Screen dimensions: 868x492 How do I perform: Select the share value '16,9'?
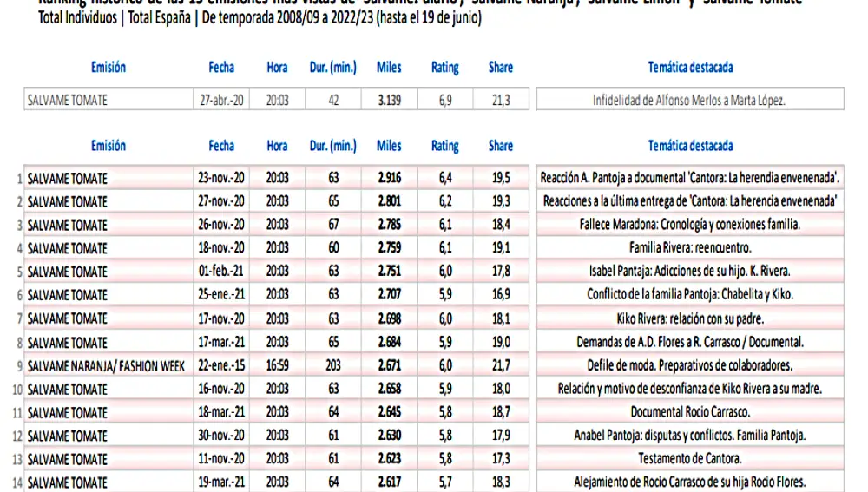coord(501,294)
